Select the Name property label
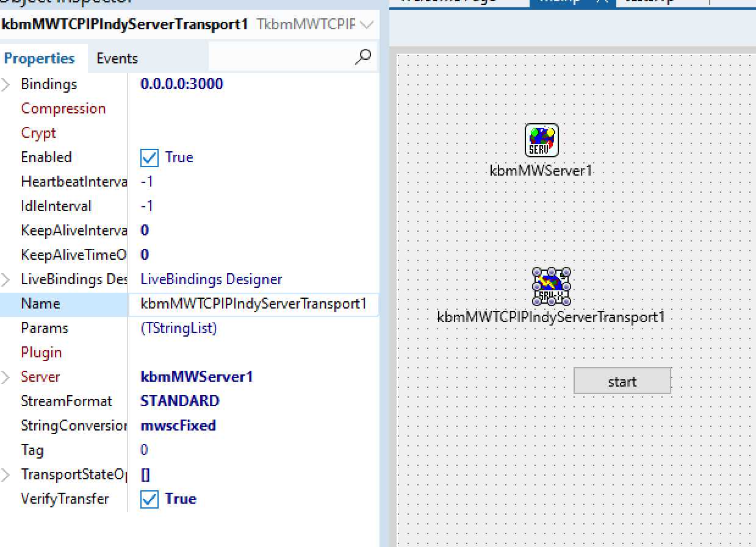 coord(40,304)
